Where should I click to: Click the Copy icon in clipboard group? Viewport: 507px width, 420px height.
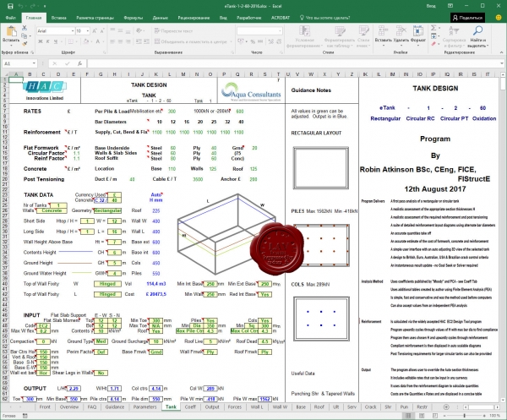[25, 35]
